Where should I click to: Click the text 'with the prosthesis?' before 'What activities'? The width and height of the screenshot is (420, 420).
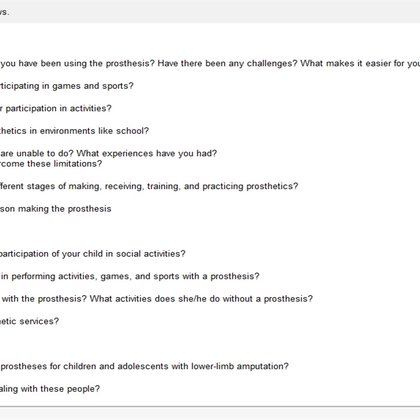[x=44, y=299]
